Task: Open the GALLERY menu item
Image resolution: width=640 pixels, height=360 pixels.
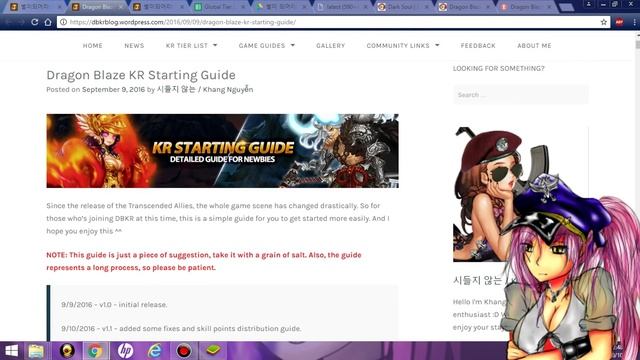Action: coord(331,46)
